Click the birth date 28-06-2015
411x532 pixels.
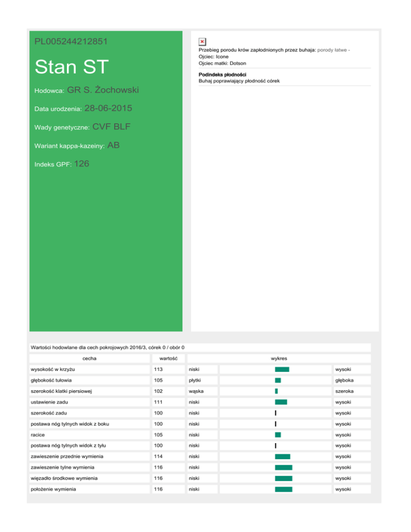108,109
